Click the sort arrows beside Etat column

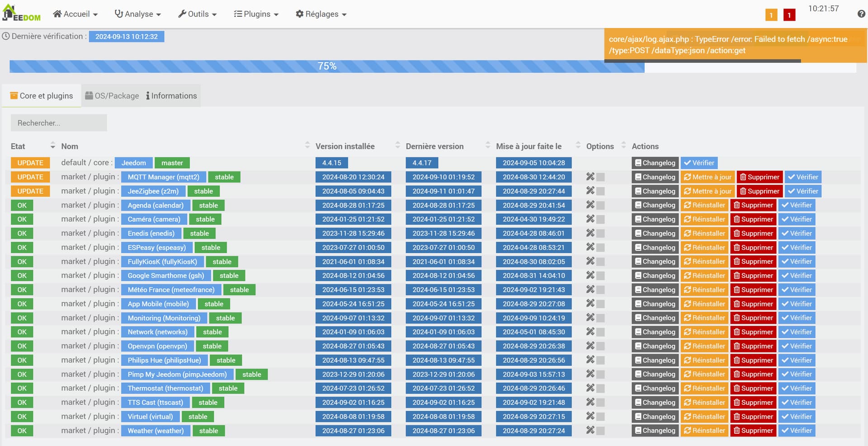point(52,146)
